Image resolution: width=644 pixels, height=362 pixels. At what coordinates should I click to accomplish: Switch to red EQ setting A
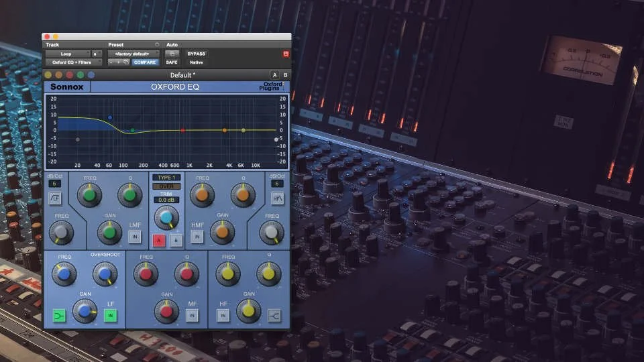159,241
